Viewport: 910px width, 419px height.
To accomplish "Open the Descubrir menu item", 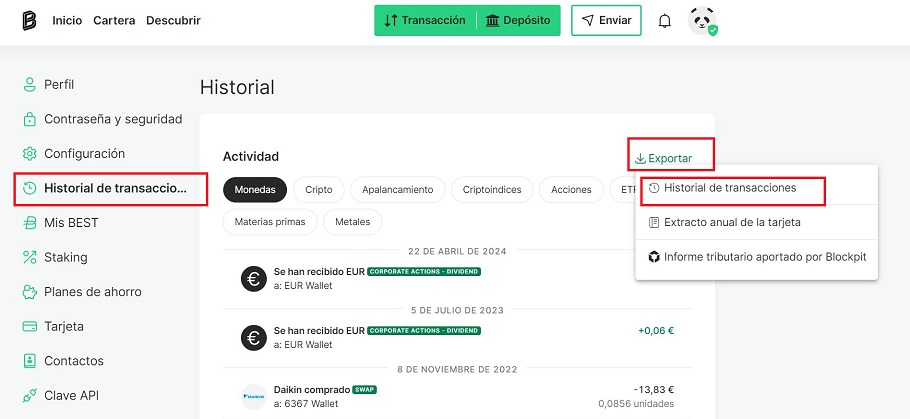I will tap(173, 21).
